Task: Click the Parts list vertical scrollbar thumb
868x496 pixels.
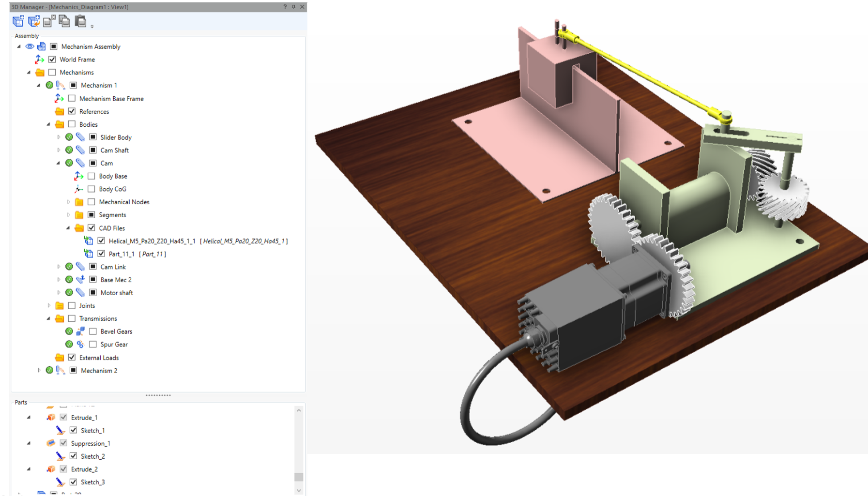Action: tap(299, 477)
